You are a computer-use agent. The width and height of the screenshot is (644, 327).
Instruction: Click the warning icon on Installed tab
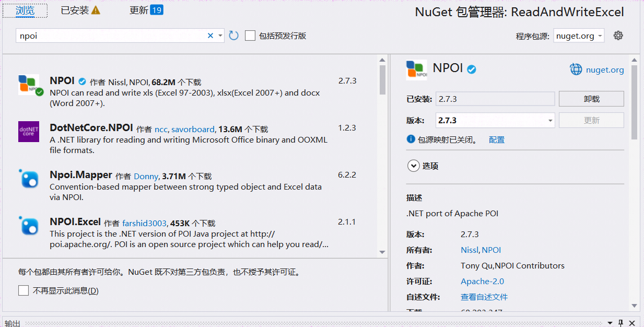click(96, 10)
